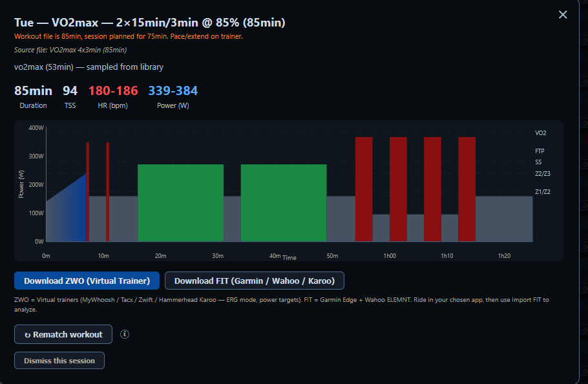Dismiss this session
The width and height of the screenshot is (588, 384).
coord(59,360)
